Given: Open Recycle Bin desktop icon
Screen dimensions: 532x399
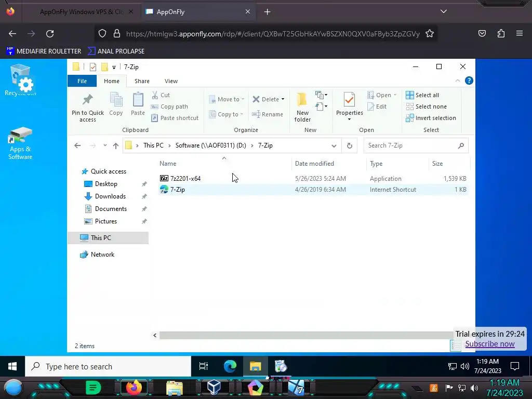Looking at the screenshot, I should [20, 81].
